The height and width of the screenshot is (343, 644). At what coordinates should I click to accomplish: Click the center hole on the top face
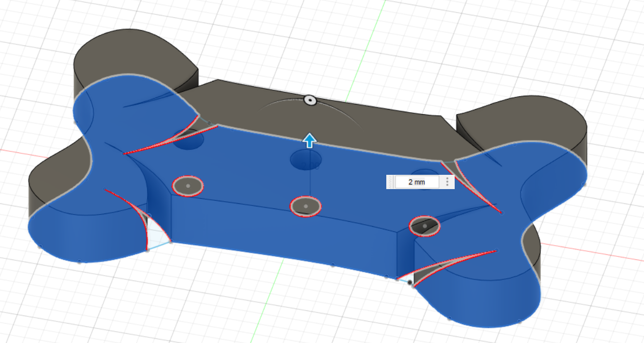(x=306, y=160)
